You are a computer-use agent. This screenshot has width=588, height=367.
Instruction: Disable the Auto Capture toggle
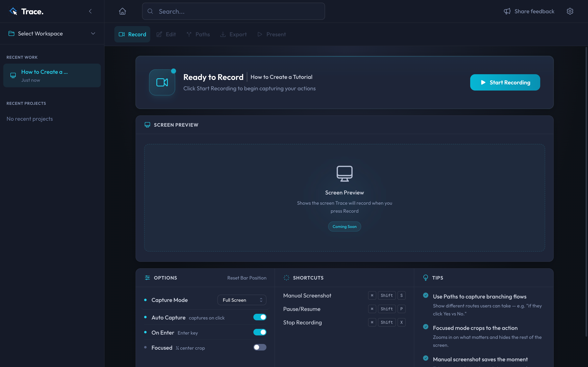tap(259, 317)
